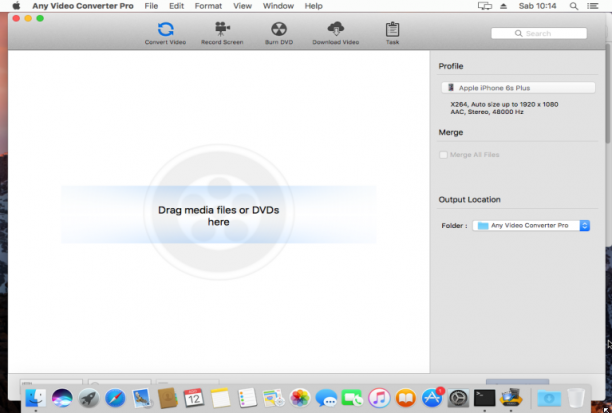Open the File menu
612x413 pixels.
[x=151, y=6]
